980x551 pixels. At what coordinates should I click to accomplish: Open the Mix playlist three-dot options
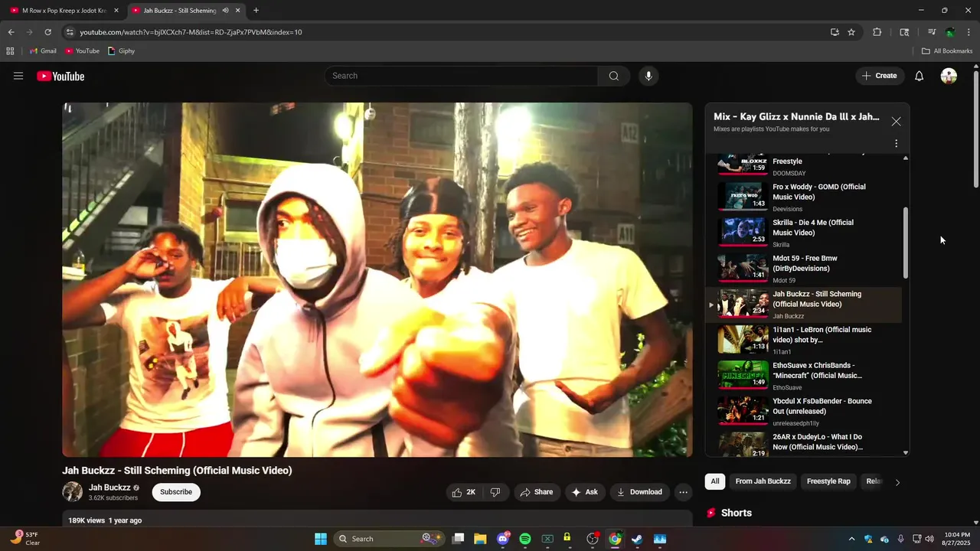(896, 143)
